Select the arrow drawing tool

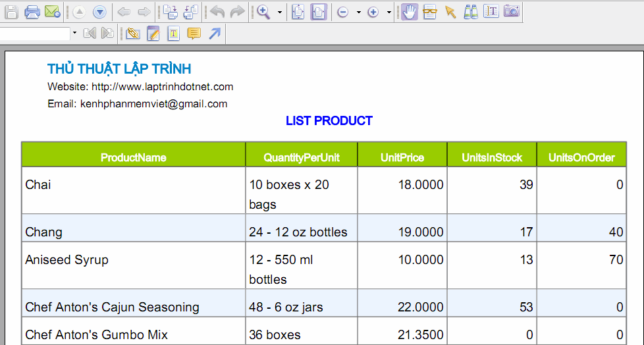click(x=215, y=34)
